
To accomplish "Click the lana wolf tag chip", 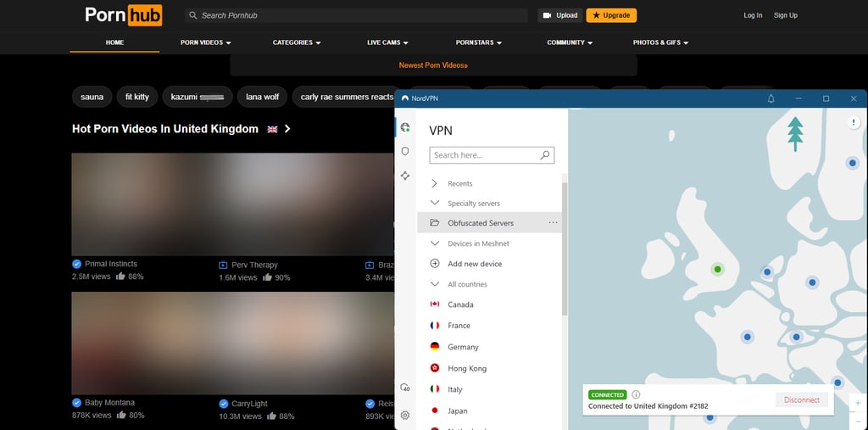I will coord(263,97).
